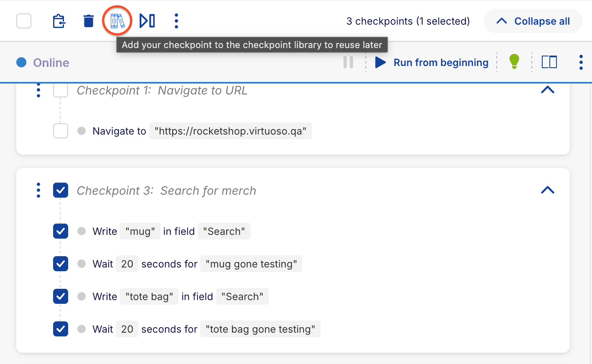Open the Checkpoint 1 three-dot menu

[x=38, y=90]
